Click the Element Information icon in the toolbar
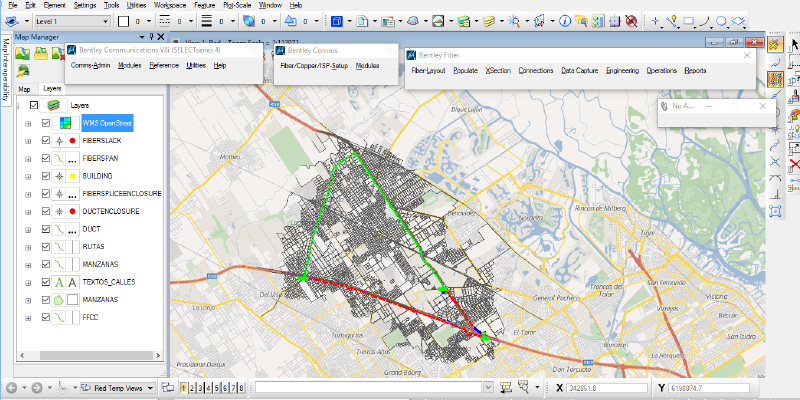 565,20
